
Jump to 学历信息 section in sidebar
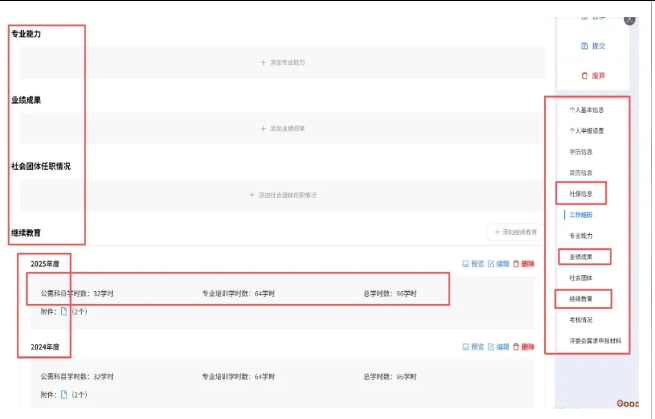click(x=581, y=151)
